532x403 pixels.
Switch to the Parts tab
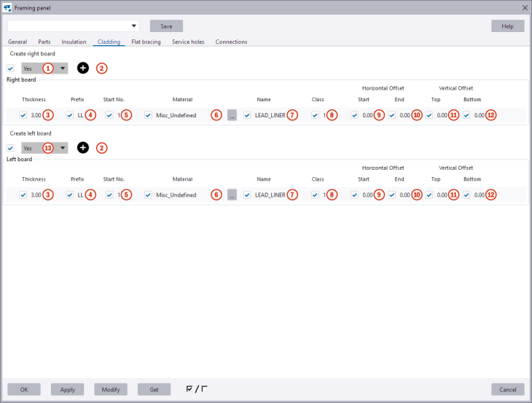point(44,42)
